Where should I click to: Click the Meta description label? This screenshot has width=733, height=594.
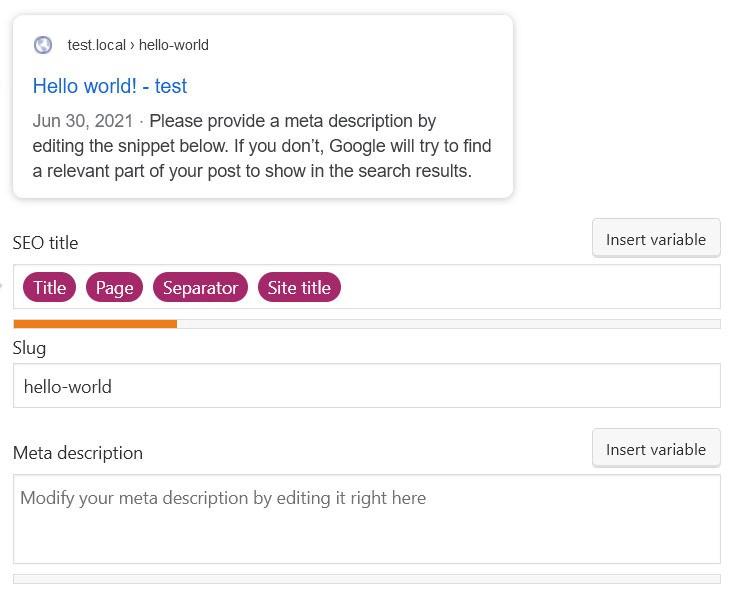click(x=78, y=453)
